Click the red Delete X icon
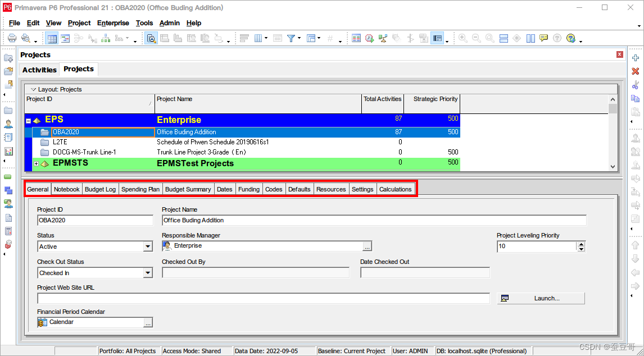The width and height of the screenshot is (644, 356). click(636, 71)
